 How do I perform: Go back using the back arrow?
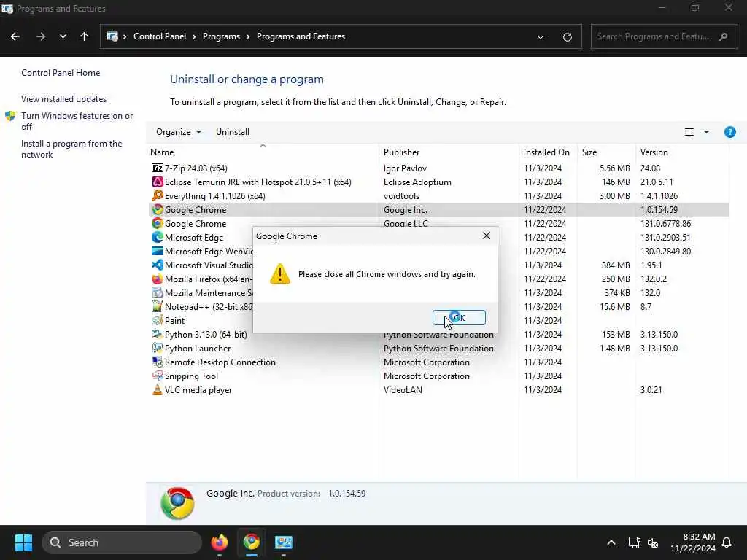[x=15, y=36]
